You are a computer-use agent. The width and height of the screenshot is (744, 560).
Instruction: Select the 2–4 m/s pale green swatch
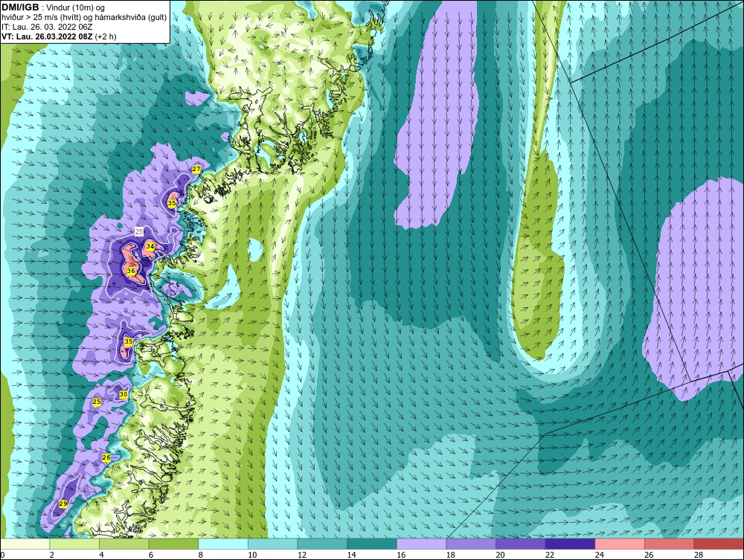[74, 544]
